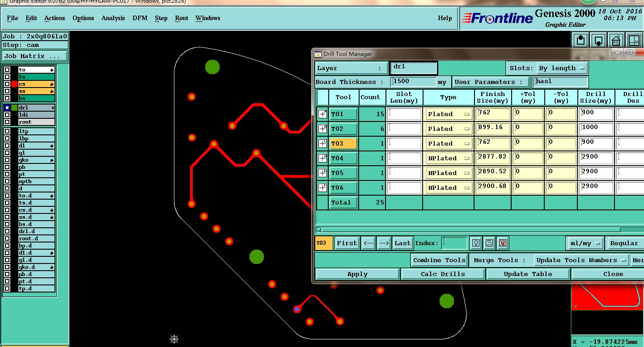Click the First navigation button
This screenshot has height=347, width=644.
[347, 243]
